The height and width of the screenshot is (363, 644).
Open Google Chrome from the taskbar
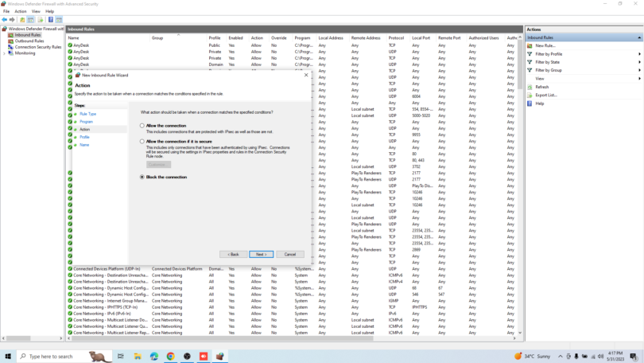pyautogui.click(x=170, y=357)
